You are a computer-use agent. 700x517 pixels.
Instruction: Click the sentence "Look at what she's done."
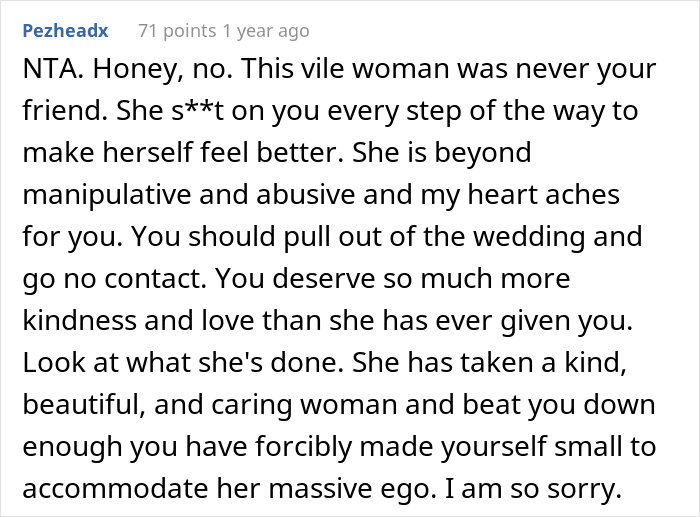[183, 363]
